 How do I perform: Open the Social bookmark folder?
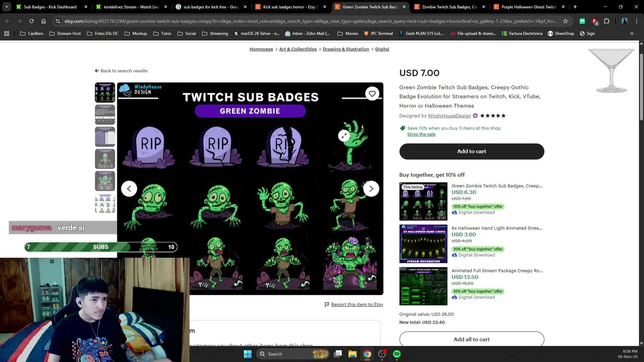(186, 33)
